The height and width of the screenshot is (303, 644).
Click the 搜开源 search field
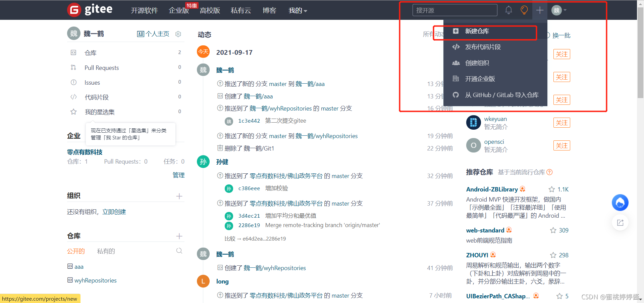[x=455, y=10]
